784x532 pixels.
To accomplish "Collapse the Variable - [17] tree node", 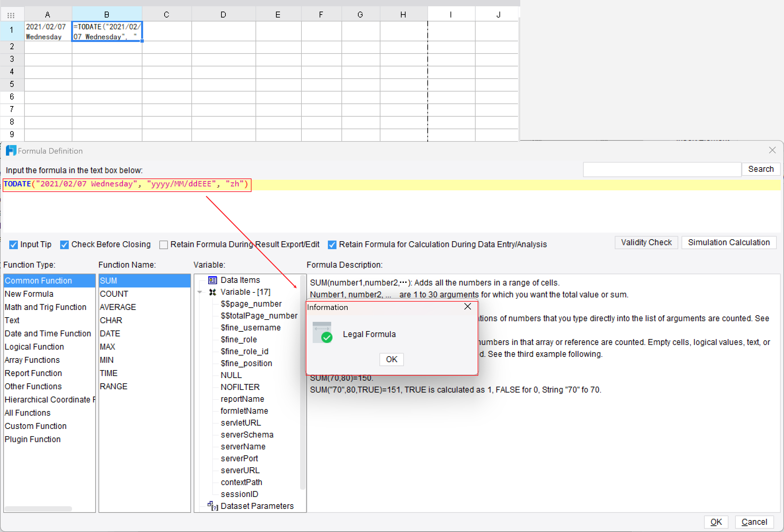I will pyautogui.click(x=200, y=292).
